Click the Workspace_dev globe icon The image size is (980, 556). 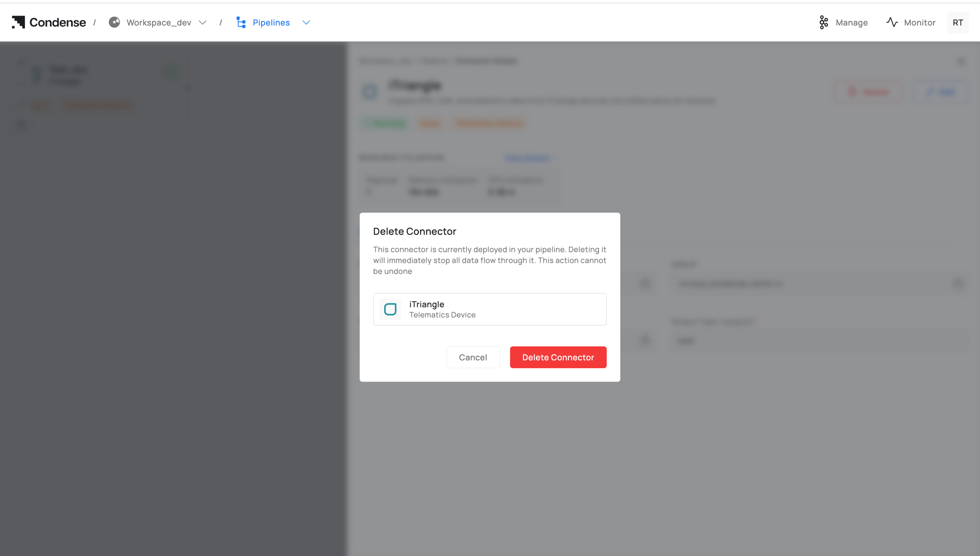114,22
